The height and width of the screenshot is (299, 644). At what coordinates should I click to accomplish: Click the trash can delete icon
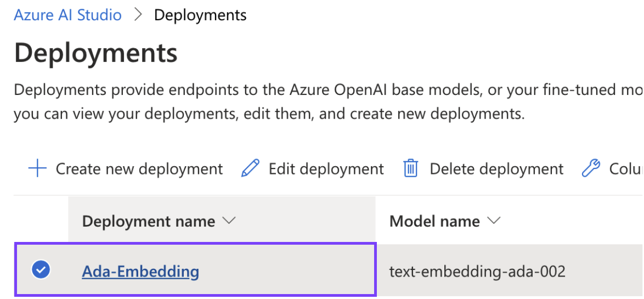click(x=411, y=169)
